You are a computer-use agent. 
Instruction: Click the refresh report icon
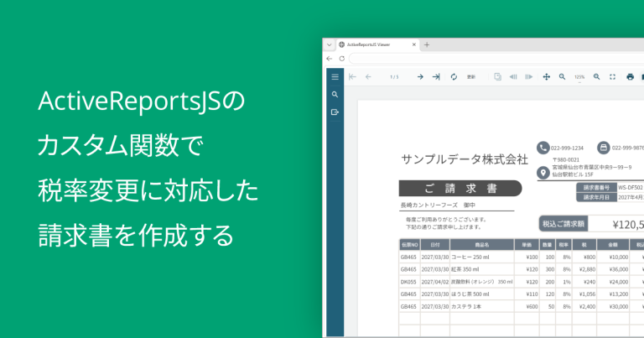tap(454, 77)
